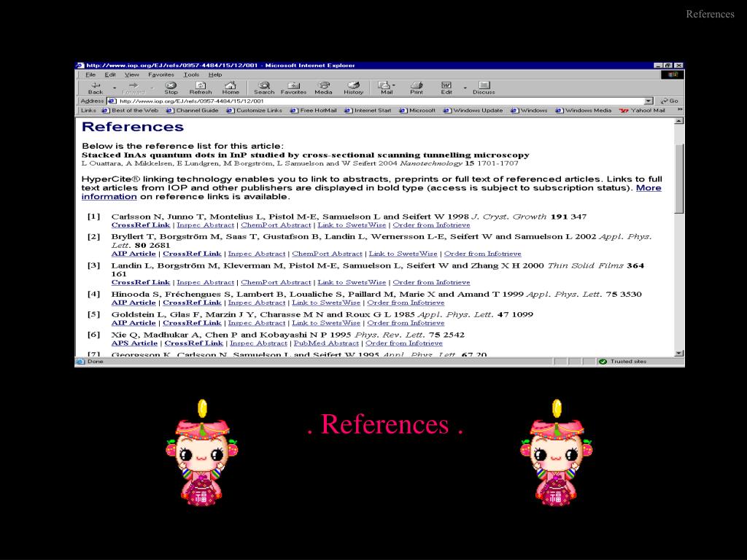Image resolution: width=747 pixels, height=560 pixels.
Task: Click the Trusted sites status bar icon
Action: click(603, 362)
